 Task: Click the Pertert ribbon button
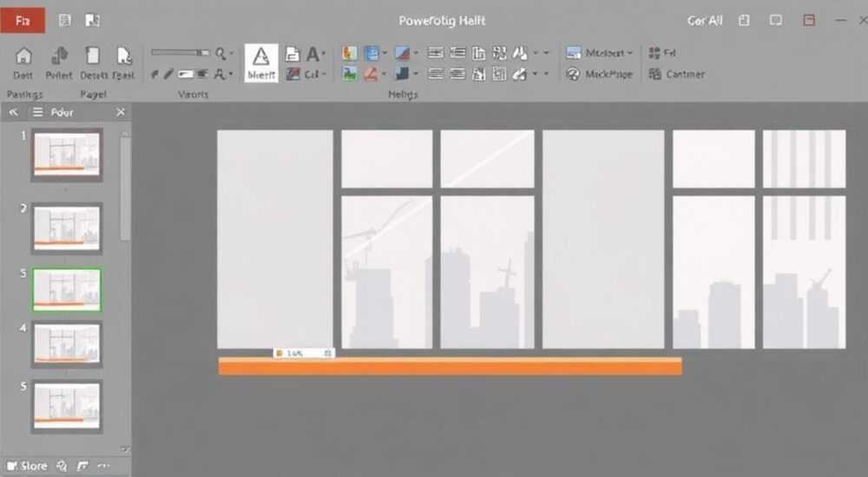tap(59, 63)
